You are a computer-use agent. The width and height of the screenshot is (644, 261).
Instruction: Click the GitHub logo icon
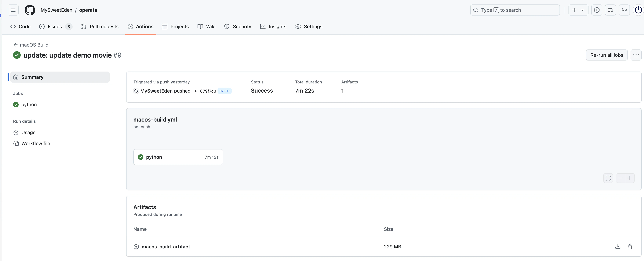30,10
